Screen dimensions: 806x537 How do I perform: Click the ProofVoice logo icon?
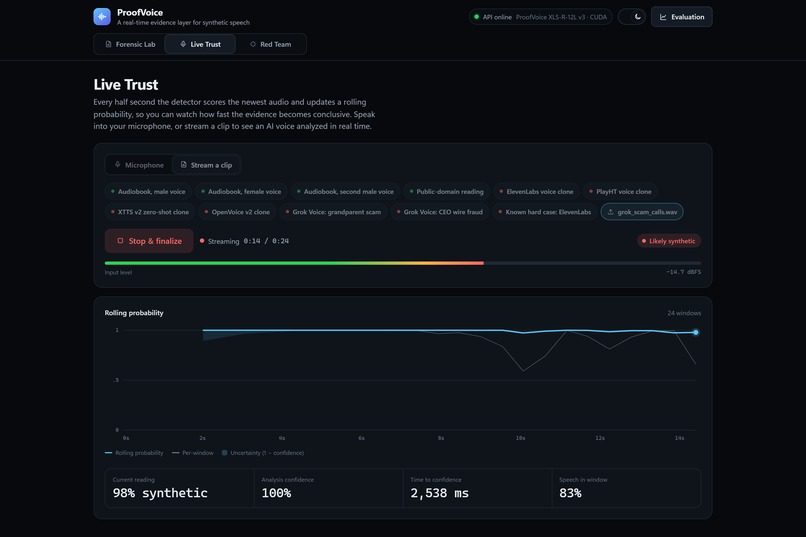tap(102, 17)
